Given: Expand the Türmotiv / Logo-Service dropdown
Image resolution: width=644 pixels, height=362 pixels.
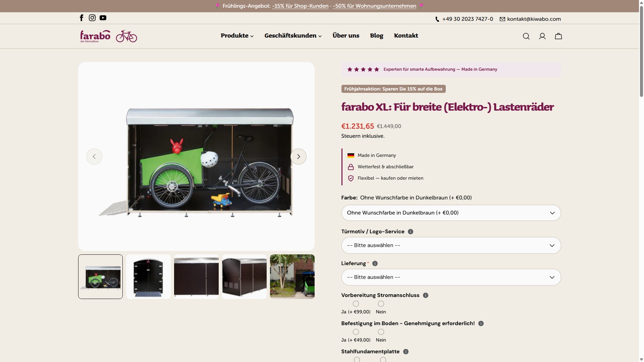Looking at the screenshot, I should click(451, 245).
